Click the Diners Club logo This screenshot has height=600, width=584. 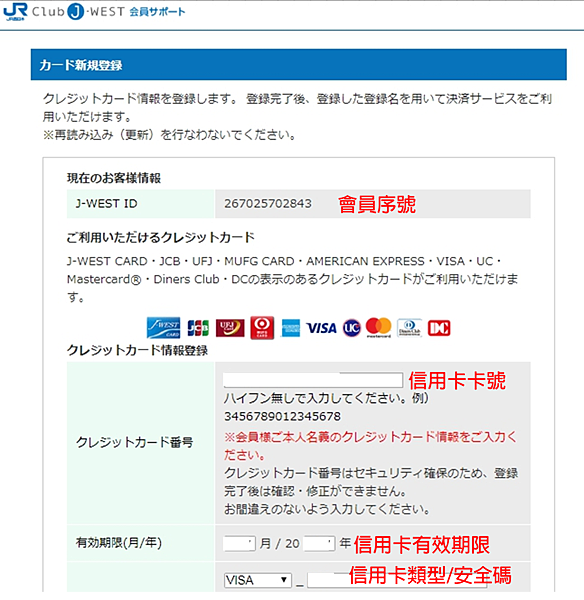pyautogui.click(x=409, y=328)
